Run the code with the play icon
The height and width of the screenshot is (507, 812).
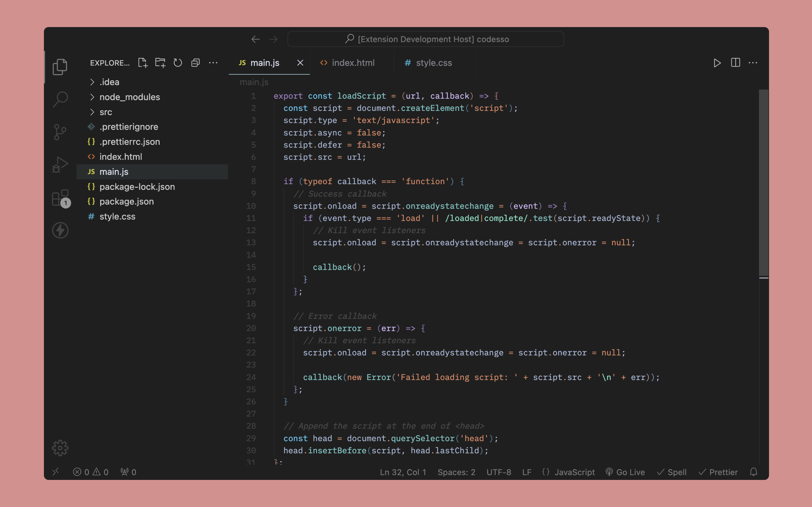click(717, 63)
